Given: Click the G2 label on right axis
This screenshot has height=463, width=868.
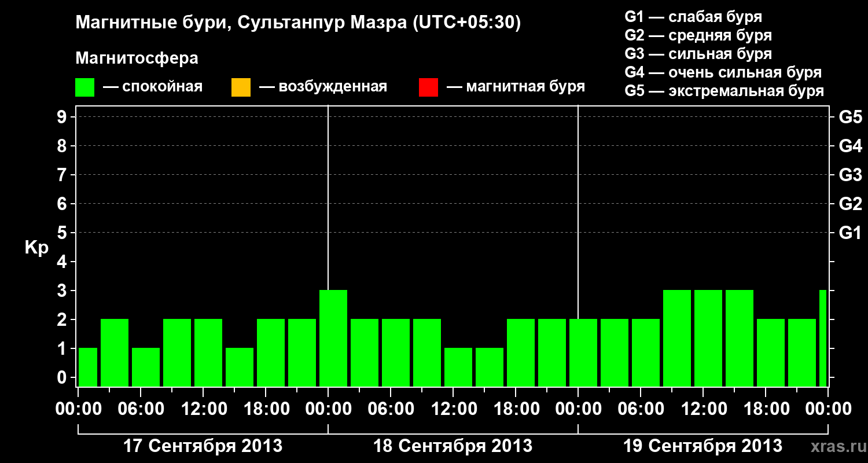Looking at the screenshot, I should [x=851, y=204].
